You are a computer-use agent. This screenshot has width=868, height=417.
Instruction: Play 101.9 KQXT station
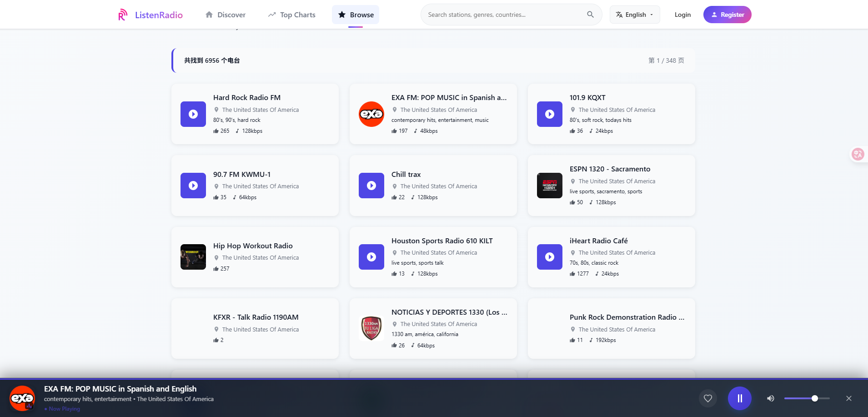point(550,114)
